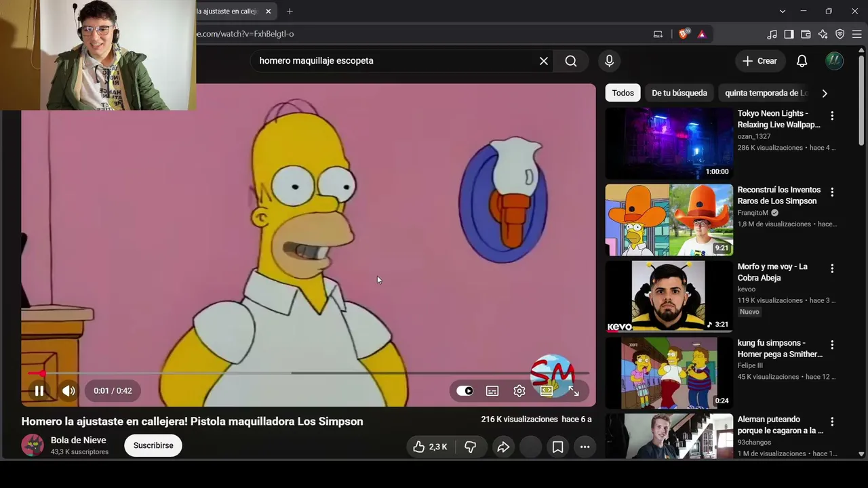
Task: Select the 'De tu búsqueda' filter chip
Action: 679,93
